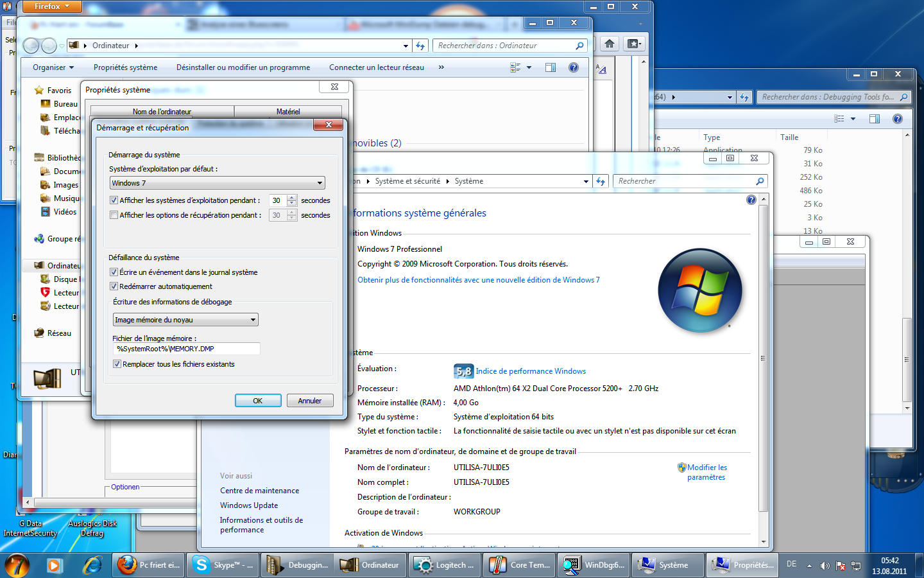Open Internet Explorer taskbar icon
924x578 pixels.
93,565
